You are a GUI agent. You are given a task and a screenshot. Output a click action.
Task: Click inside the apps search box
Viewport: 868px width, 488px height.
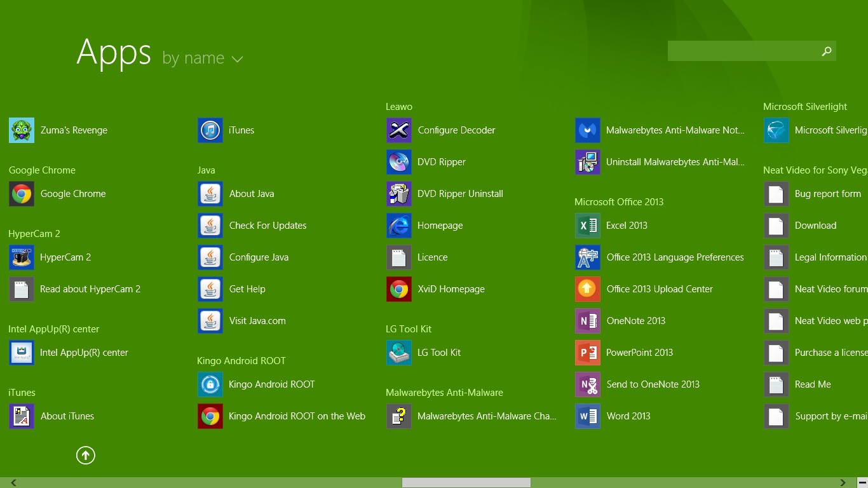(x=742, y=51)
